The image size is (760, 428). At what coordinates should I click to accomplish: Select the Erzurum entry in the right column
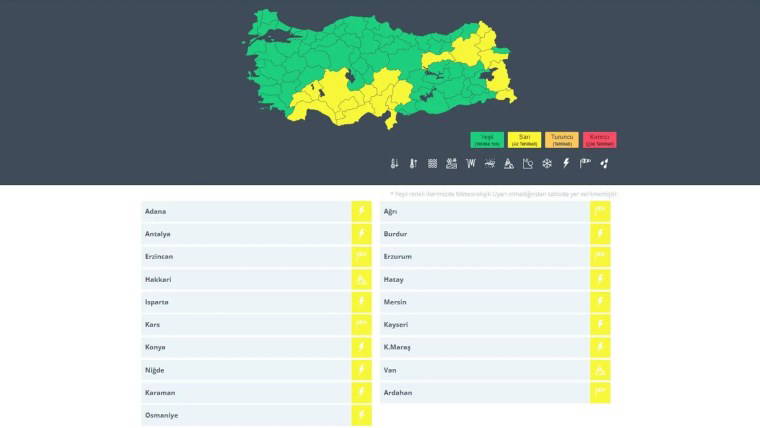(x=484, y=257)
